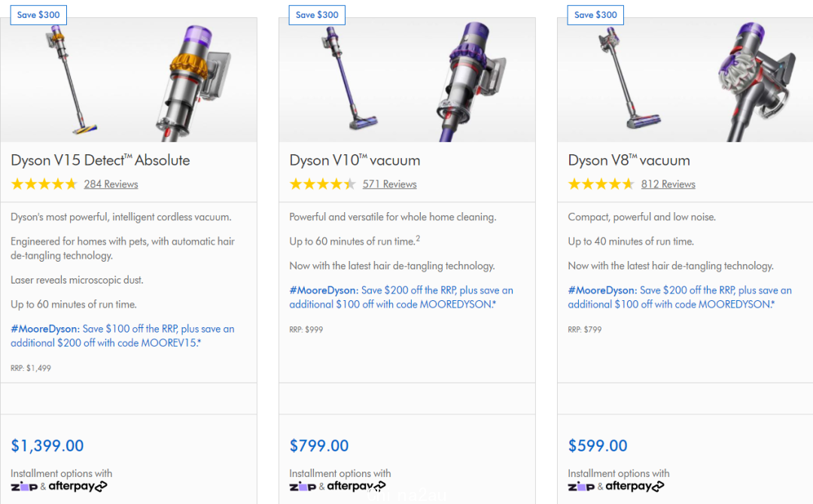Open the Dyson V10 vacuum title
813x504 pixels.
point(355,160)
